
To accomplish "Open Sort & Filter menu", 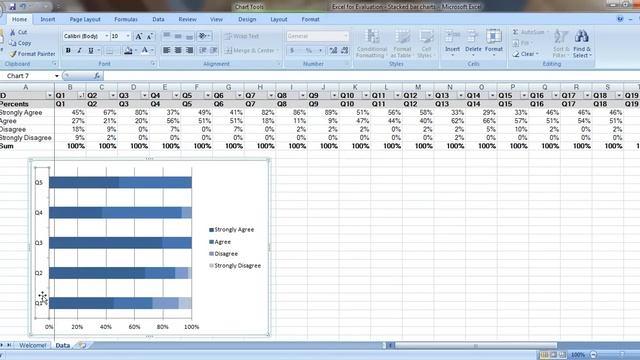I will [560, 43].
